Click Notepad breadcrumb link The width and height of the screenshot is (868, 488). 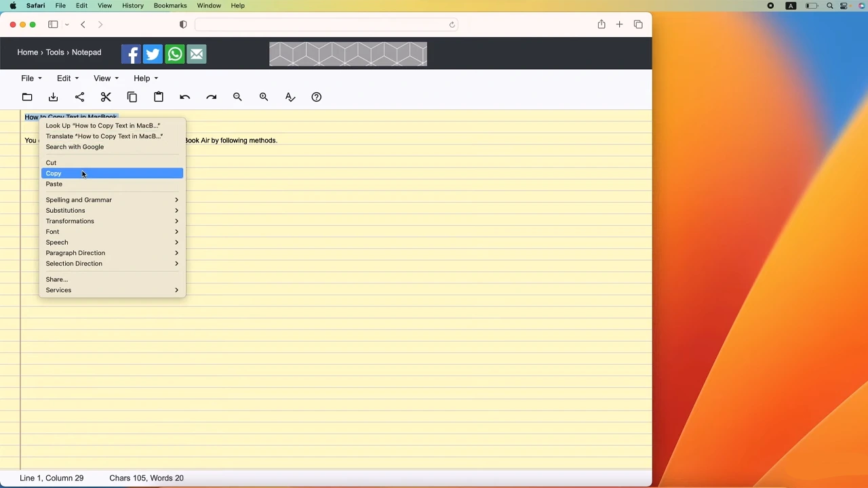(x=87, y=52)
